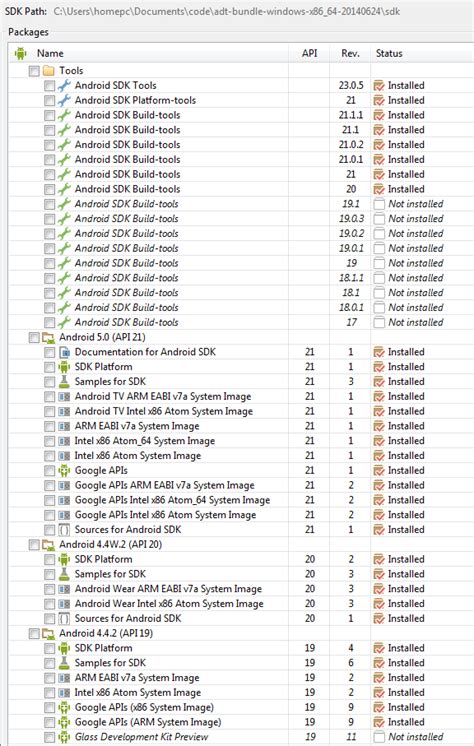Image resolution: width=474 pixels, height=746 pixels.
Task: Click the Google APIs API 21 android icon
Action: pos(64,471)
